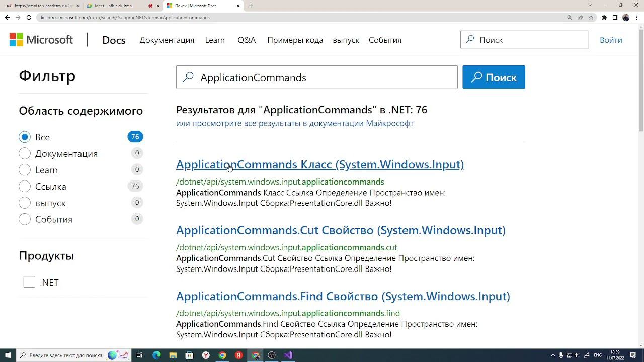Open "События" in the top nav

click(385, 40)
